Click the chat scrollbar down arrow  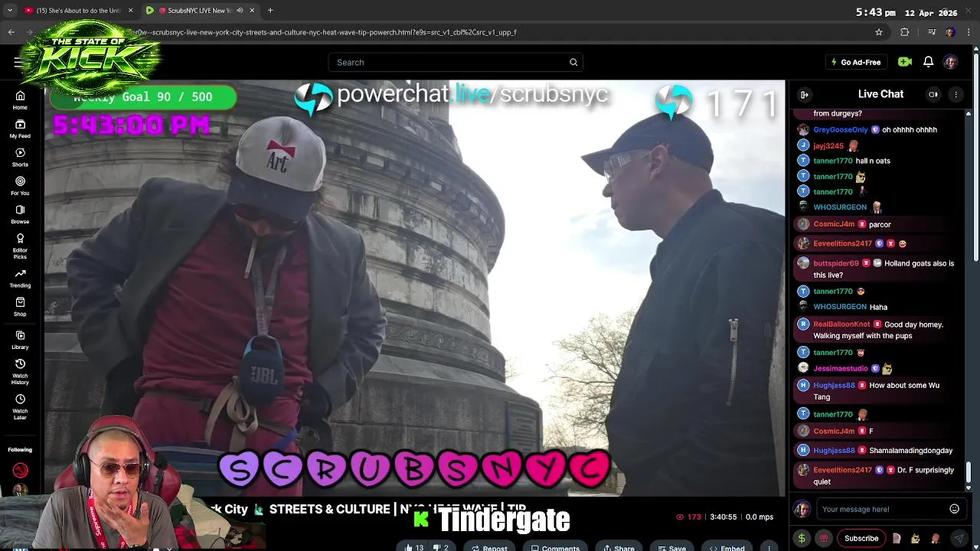(969, 487)
